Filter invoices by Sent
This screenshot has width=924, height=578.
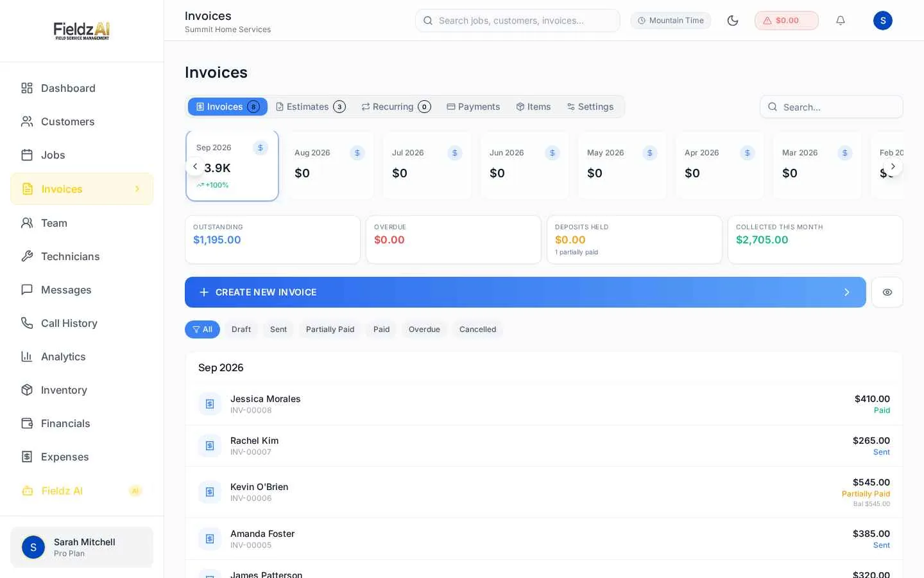pyautogui.click(x=278, y=329)
